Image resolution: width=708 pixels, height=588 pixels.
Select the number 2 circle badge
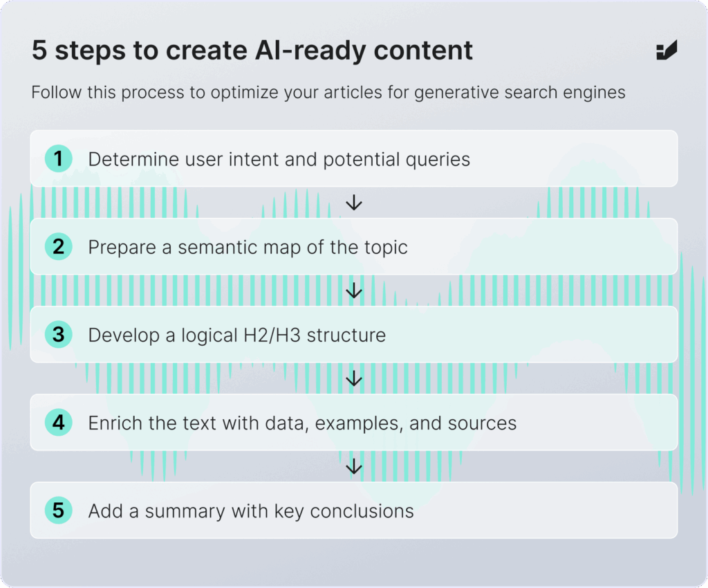click(59, 247)
